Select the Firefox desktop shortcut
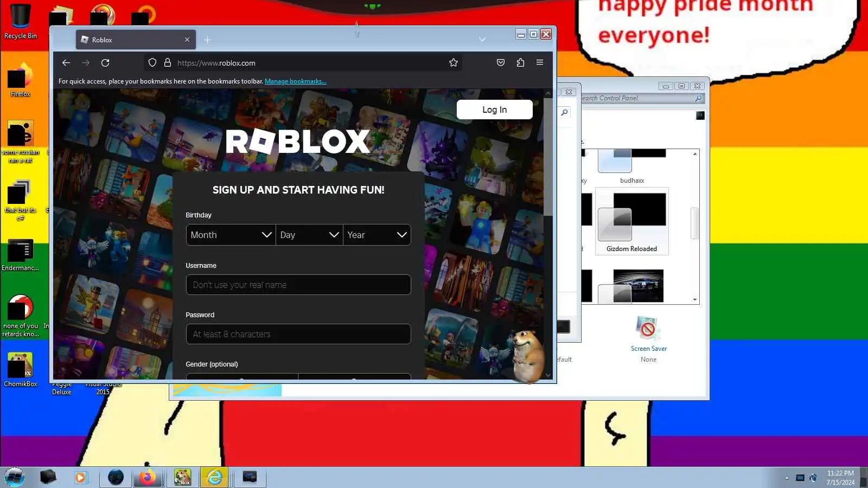Viewport: 868px width, 488px height. [x=21, y=80]
